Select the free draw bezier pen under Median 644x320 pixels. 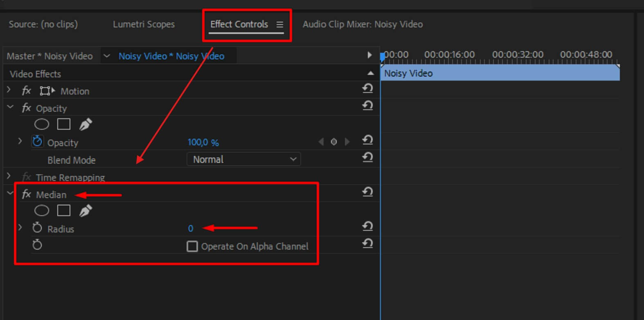[85, 210]
